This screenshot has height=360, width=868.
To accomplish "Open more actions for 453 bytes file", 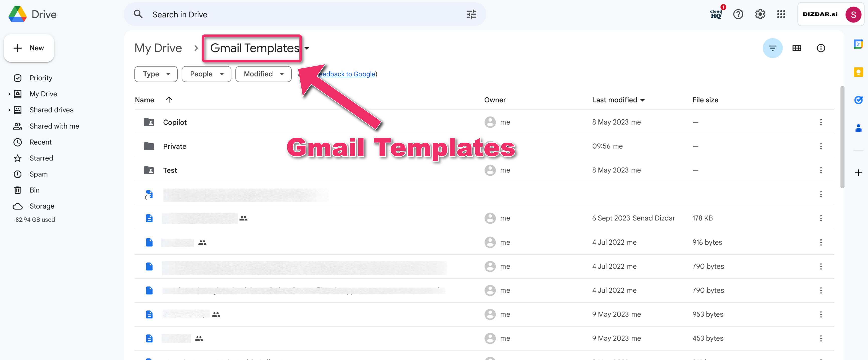I will pyautogui.click(x=821, y=338).
